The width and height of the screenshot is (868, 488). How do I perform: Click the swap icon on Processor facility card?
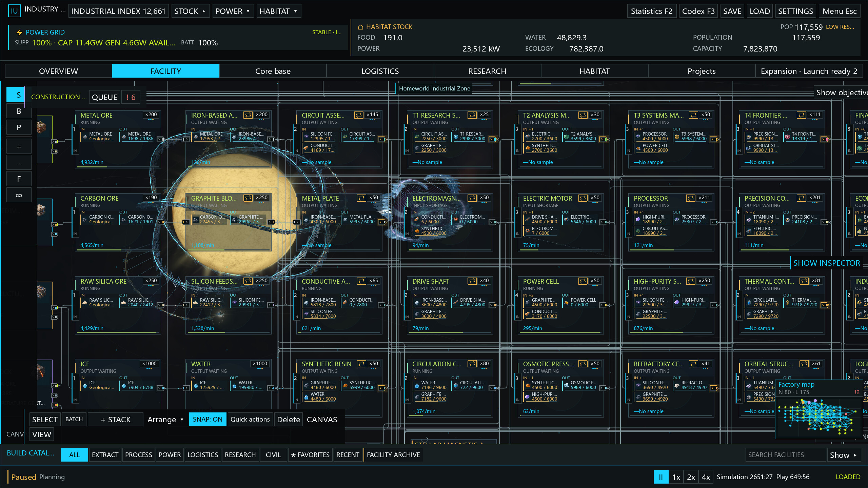tap(691, 198)
